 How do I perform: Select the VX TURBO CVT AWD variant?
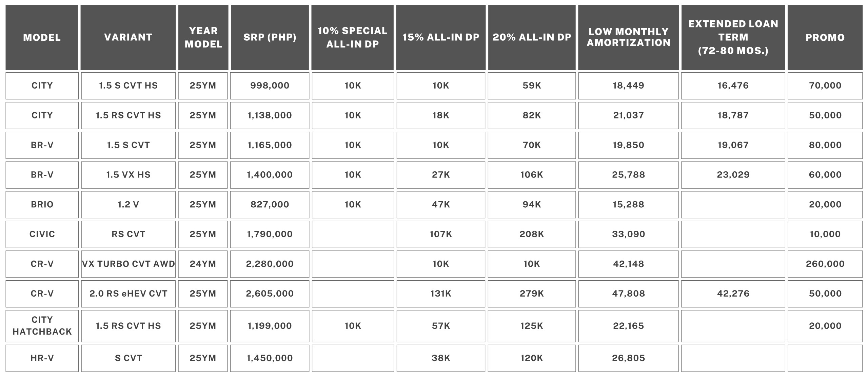point(128,264)
